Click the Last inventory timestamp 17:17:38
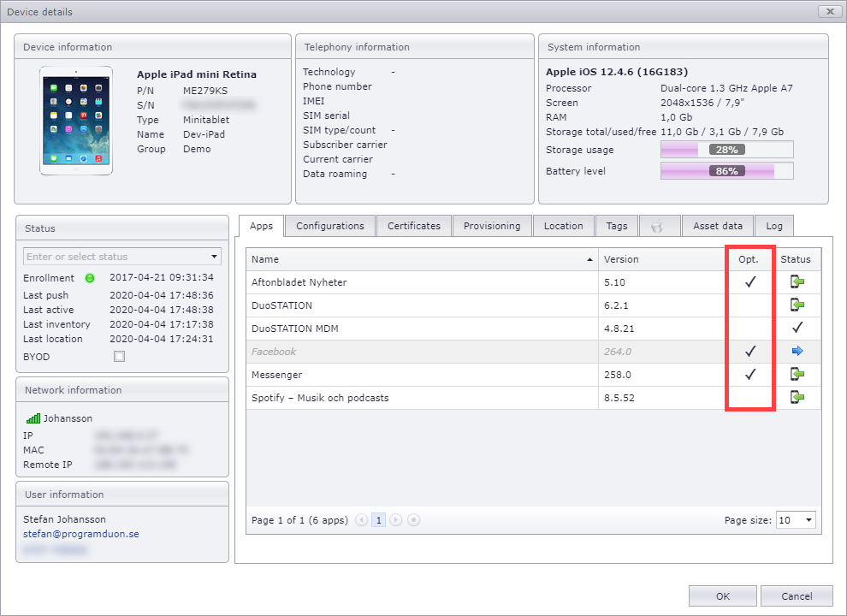The width and height of the screenshot is (847, 616). tap(162, 324)
